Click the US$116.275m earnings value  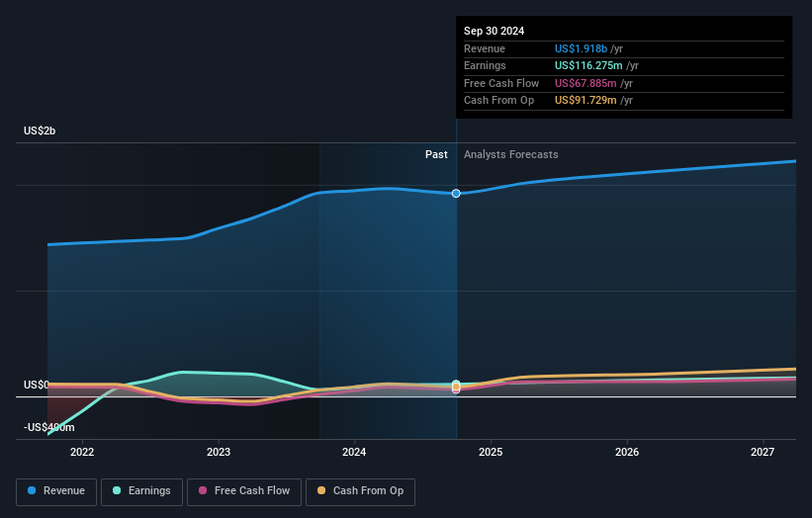(588, 65)
